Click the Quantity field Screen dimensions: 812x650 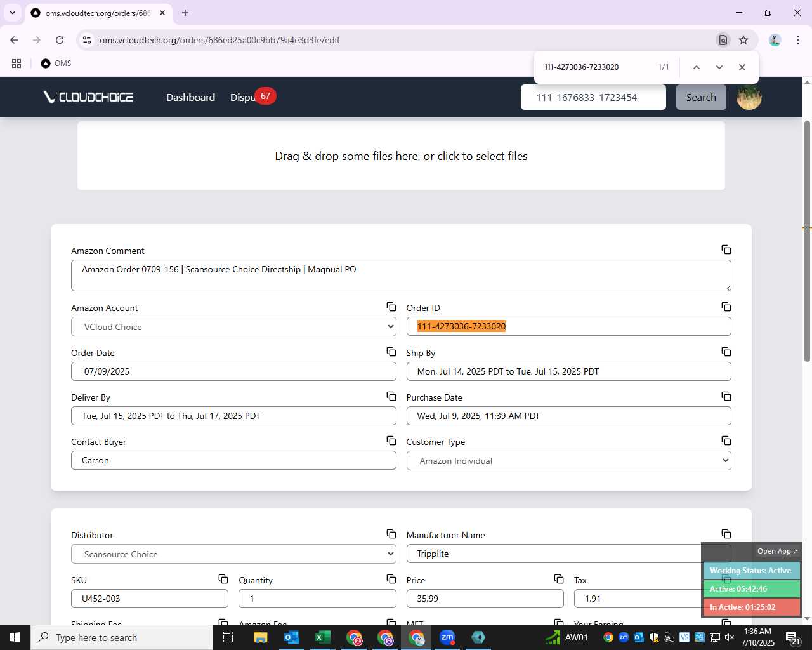[317, 599]
